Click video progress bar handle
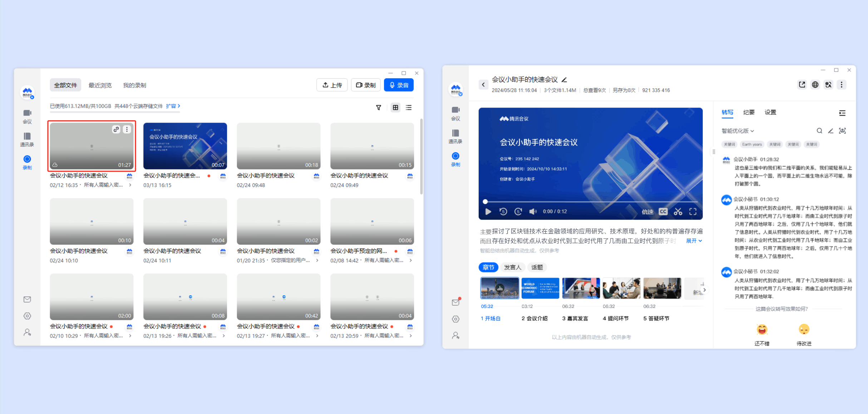This screenshot has width=868, height=414. coord(485,202)
